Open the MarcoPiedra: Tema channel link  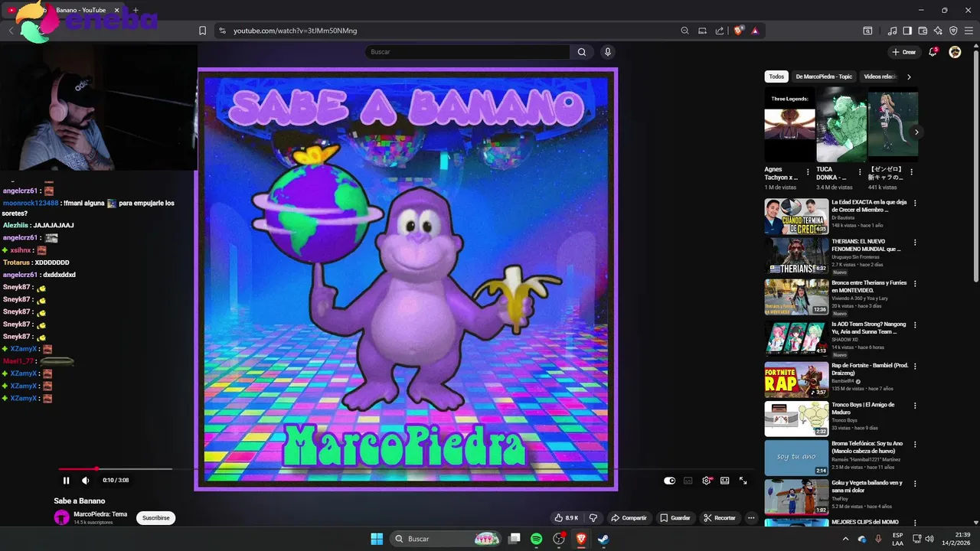point(100,514)
